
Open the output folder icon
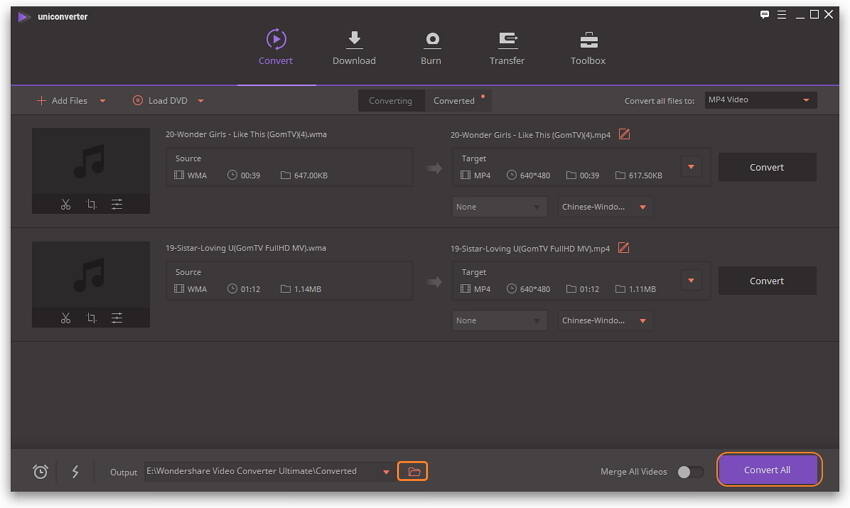coord(413,472)
